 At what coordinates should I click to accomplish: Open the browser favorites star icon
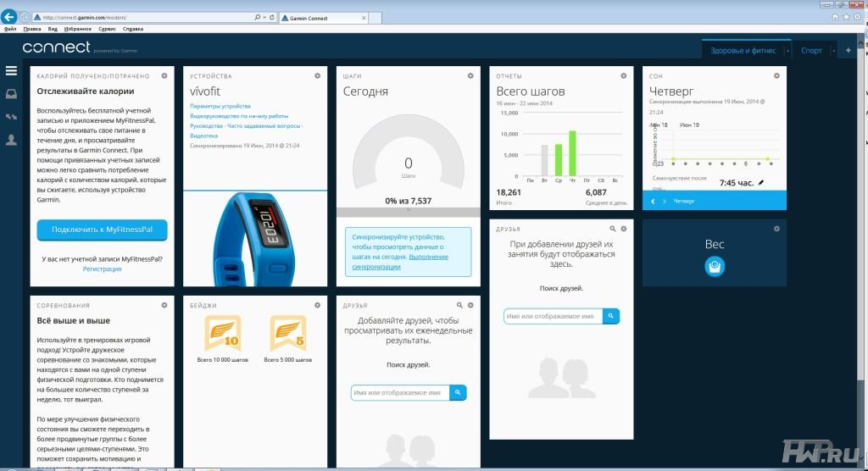coord(846,17)
